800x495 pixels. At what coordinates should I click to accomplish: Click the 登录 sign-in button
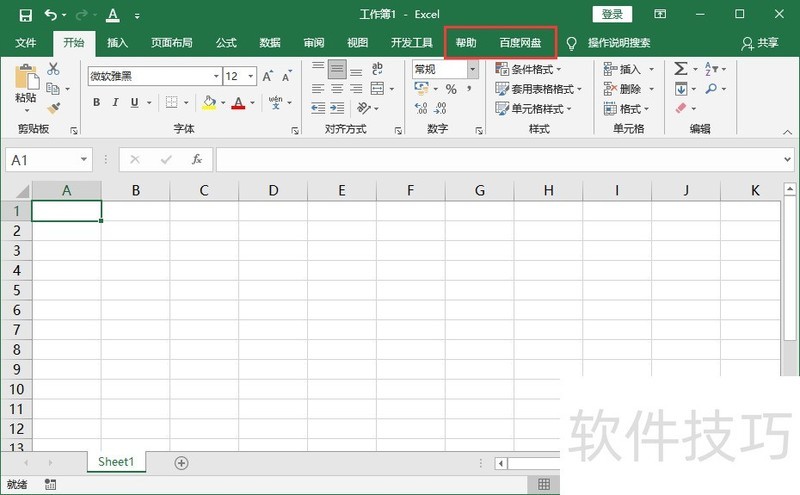click(x=612, y=14)
